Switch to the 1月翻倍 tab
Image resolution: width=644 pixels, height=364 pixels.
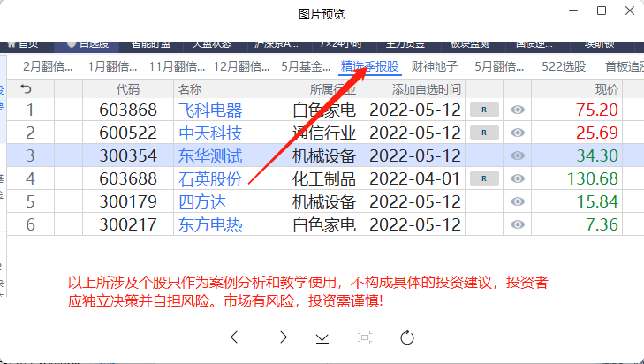(112, 66)
